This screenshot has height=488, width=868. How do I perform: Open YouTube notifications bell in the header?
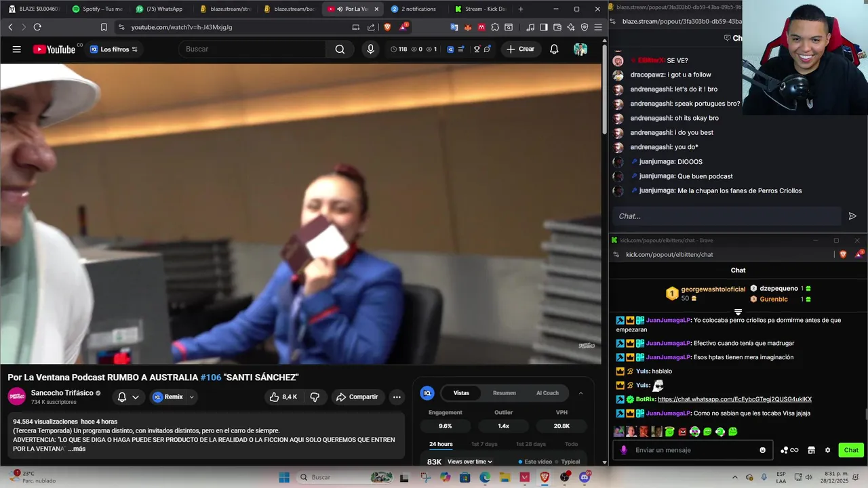[554, 49]
